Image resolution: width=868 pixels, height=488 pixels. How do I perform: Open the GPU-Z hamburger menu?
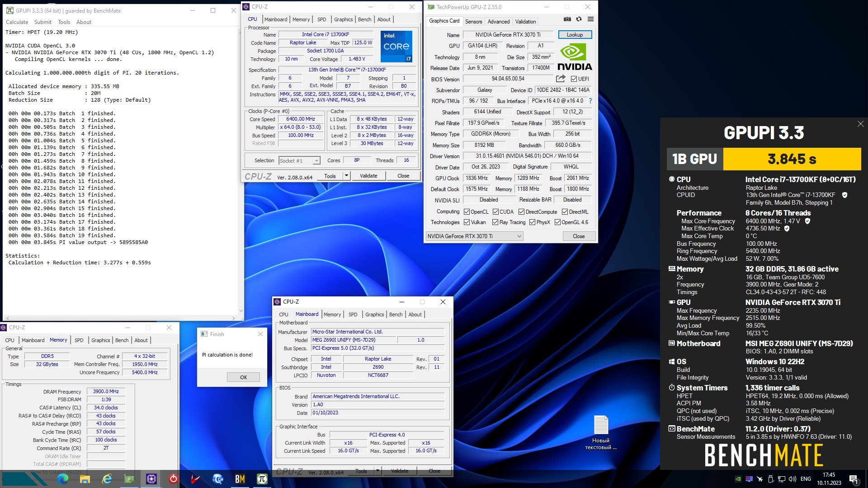tap(590, 19)
